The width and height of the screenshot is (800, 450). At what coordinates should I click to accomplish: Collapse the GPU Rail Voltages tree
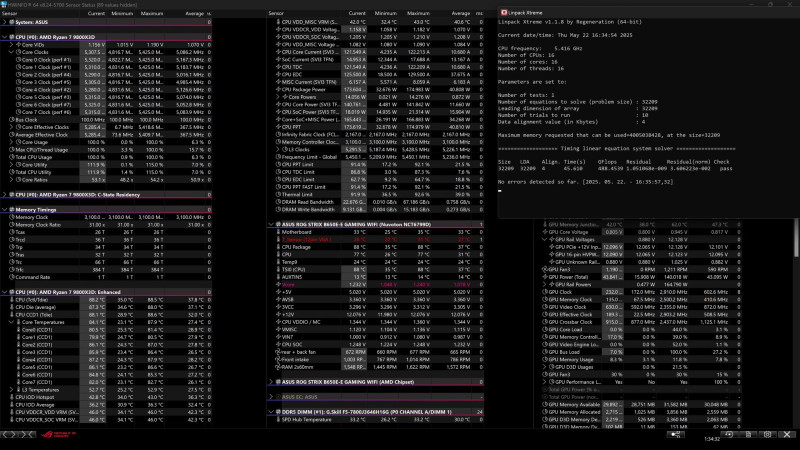(x=545, y=239)
